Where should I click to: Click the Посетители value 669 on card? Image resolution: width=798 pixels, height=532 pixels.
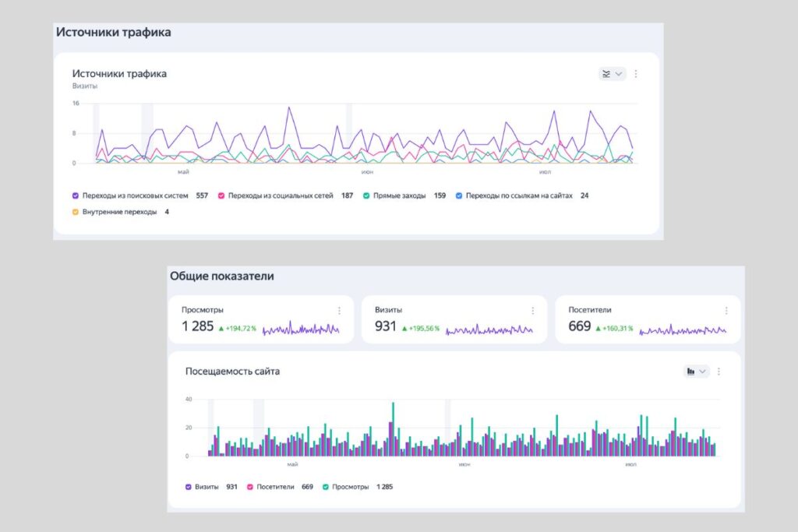(579, 326)
